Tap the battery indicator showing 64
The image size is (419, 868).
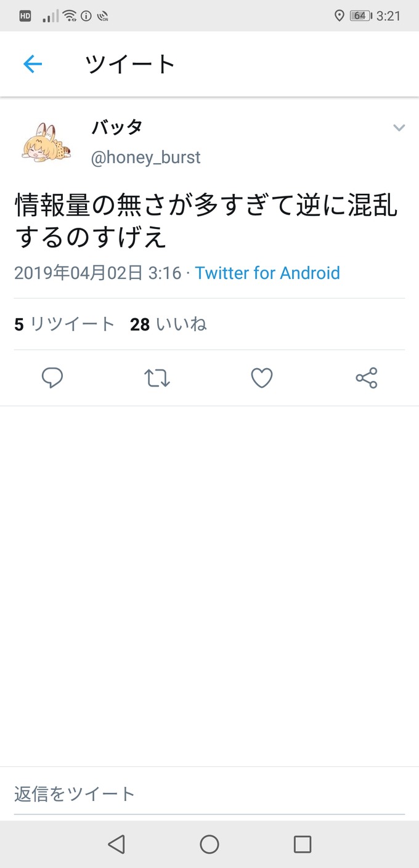359,15
